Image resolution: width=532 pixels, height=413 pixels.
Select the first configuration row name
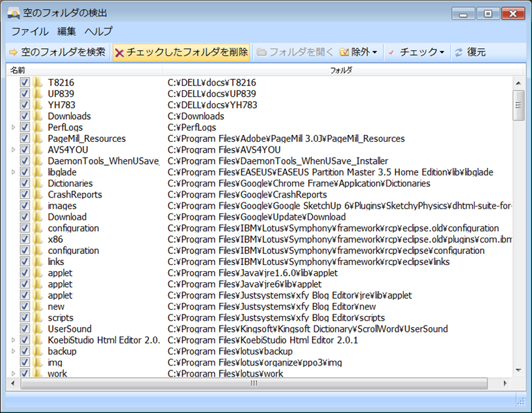click(x=73, y=228)
